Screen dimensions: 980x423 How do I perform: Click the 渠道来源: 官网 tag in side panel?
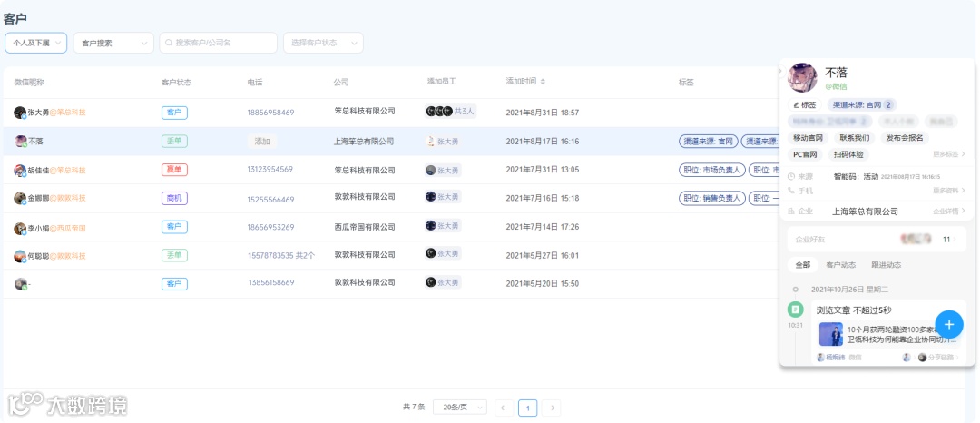(862, 105)
